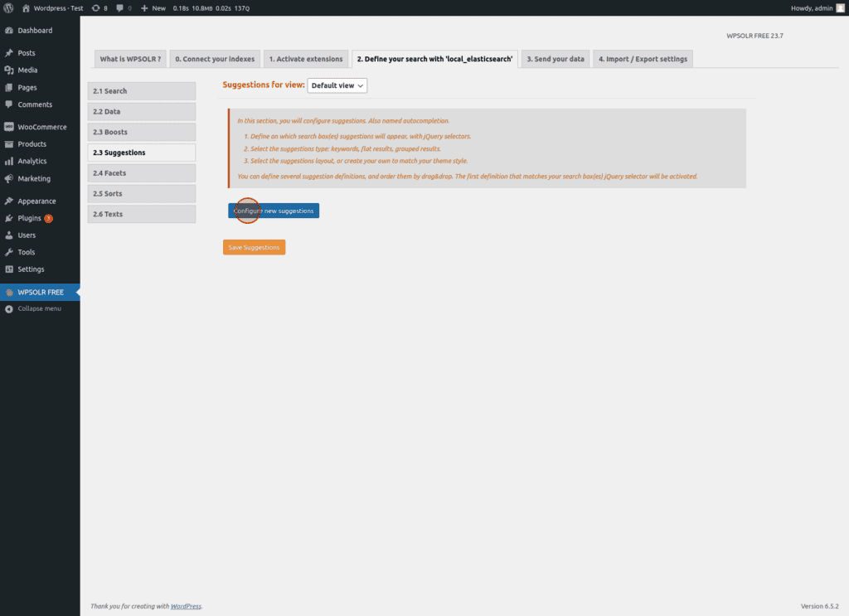849x616 pixels.
Task: Click the Users person icon
Action: 8,235
